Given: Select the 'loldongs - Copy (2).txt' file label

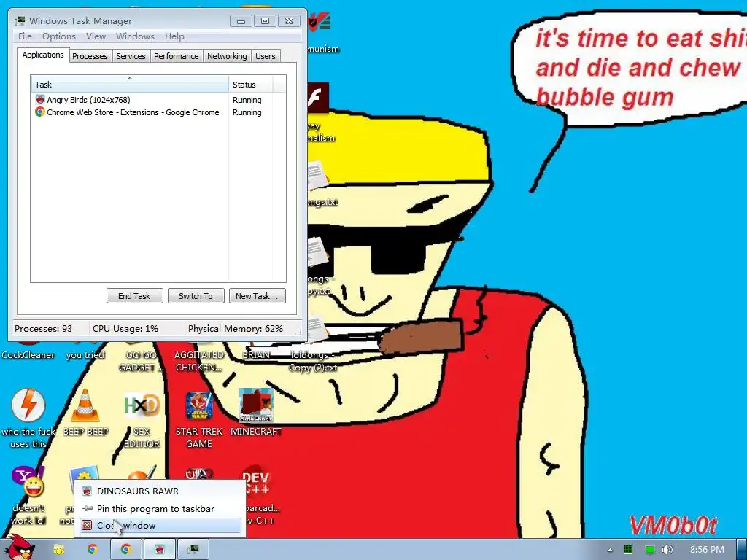Looking at the screenshot, I should pos(313,361).
